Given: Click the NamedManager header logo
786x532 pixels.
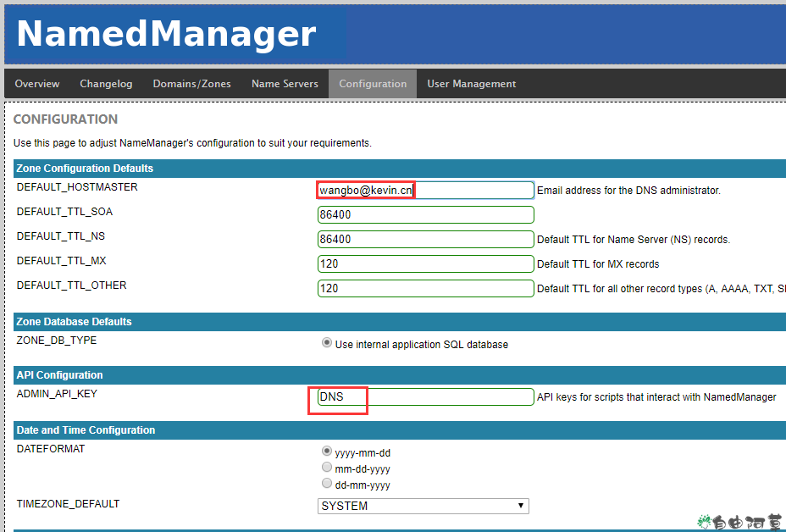Looking at the screenshot, I should 166,34.
